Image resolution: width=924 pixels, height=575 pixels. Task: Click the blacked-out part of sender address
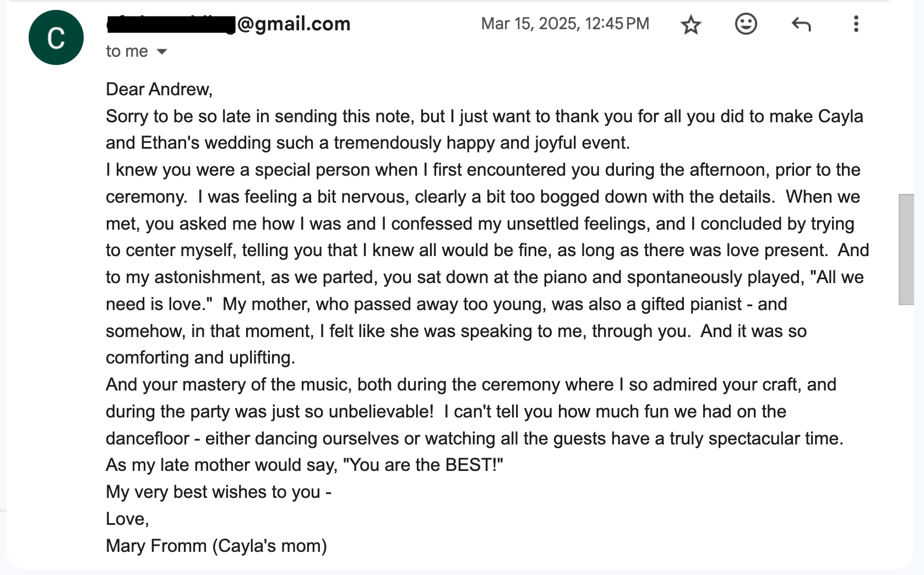click(x=171, y=24)
